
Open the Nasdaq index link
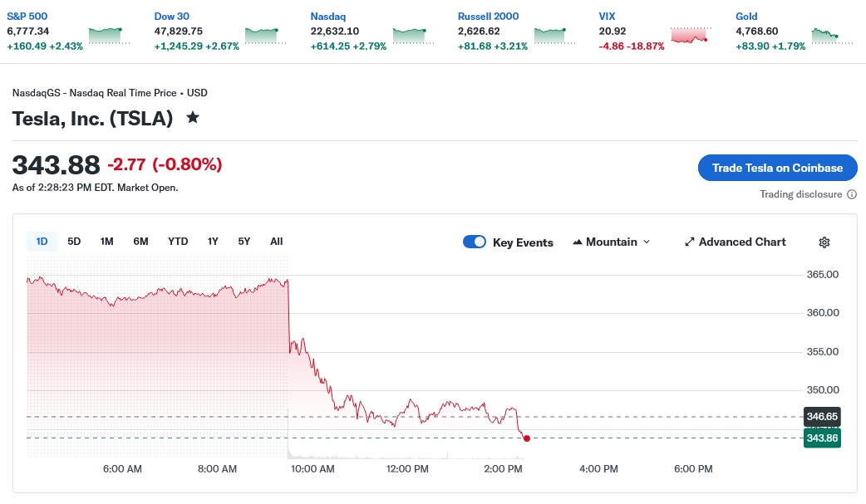pyautogui.click(x=327, y=17)
